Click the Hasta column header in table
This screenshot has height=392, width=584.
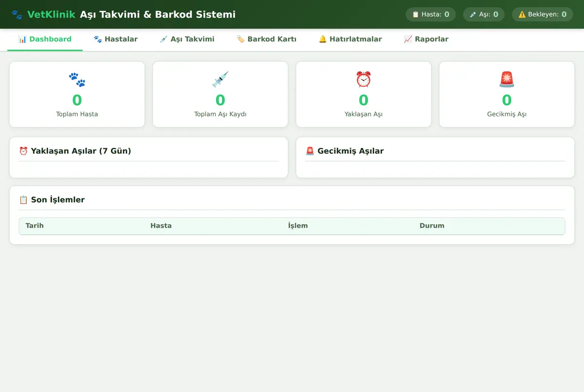pos(161,226)
